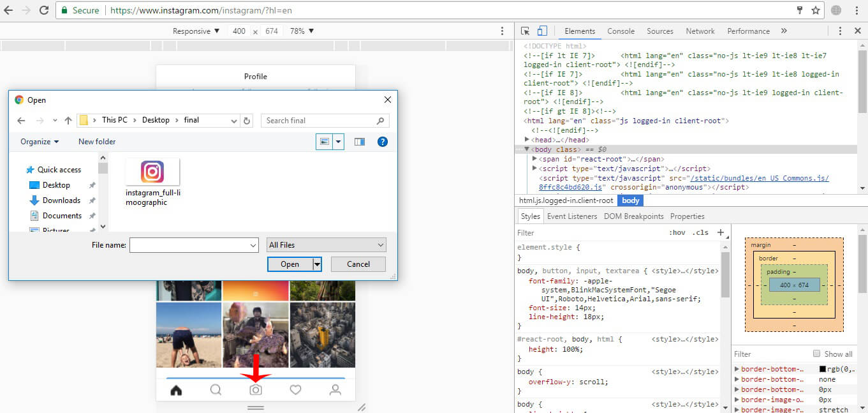Open the view options dropdown arrow
The width and height of the screenshot is (868, 413).
(339, 142)
